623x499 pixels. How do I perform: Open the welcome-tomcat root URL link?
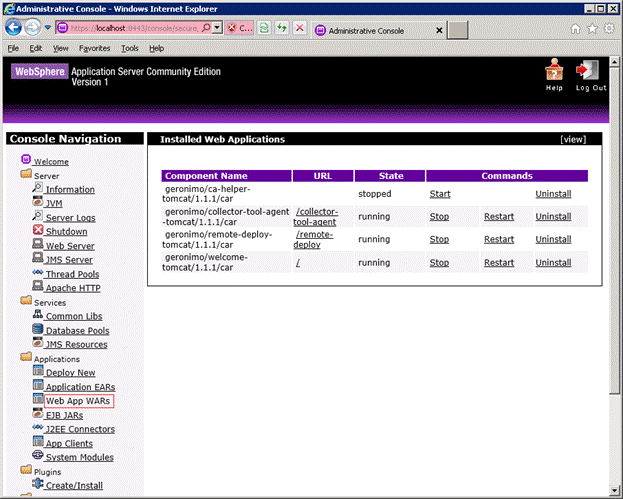point(298,263)
